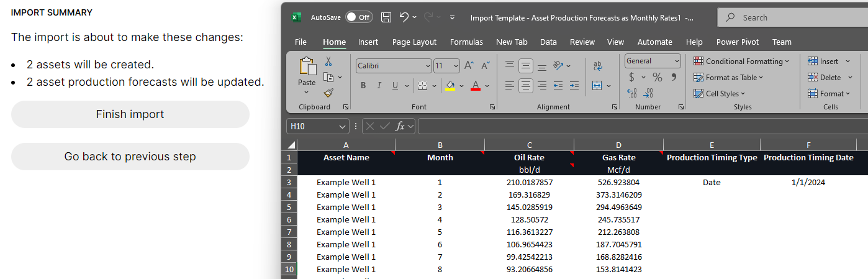
Task: Apply Percent Style icon
Action: coord(658,78)
